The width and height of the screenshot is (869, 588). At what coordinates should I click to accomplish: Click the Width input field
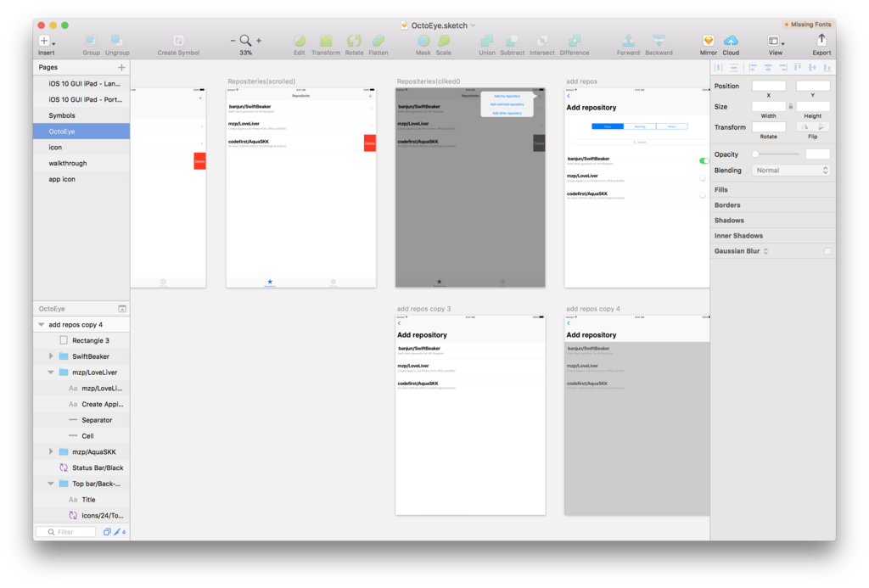(x=769, y=106)
